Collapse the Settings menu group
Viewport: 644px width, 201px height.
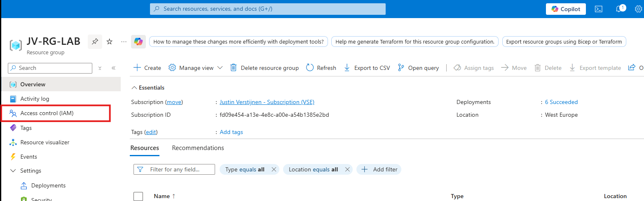point(26,171)
